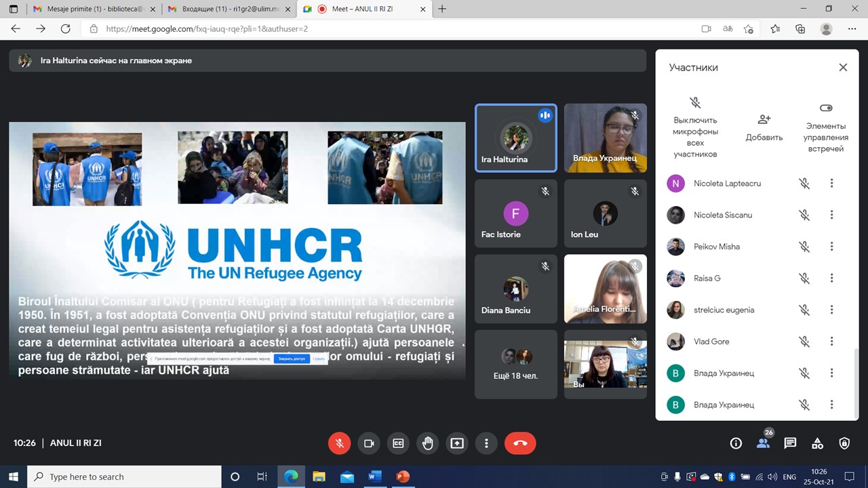Viewport: 868px width, 488px height.
Task: Open more options for Nicoleta Lapteacru
Action: (x=831, y=184)
